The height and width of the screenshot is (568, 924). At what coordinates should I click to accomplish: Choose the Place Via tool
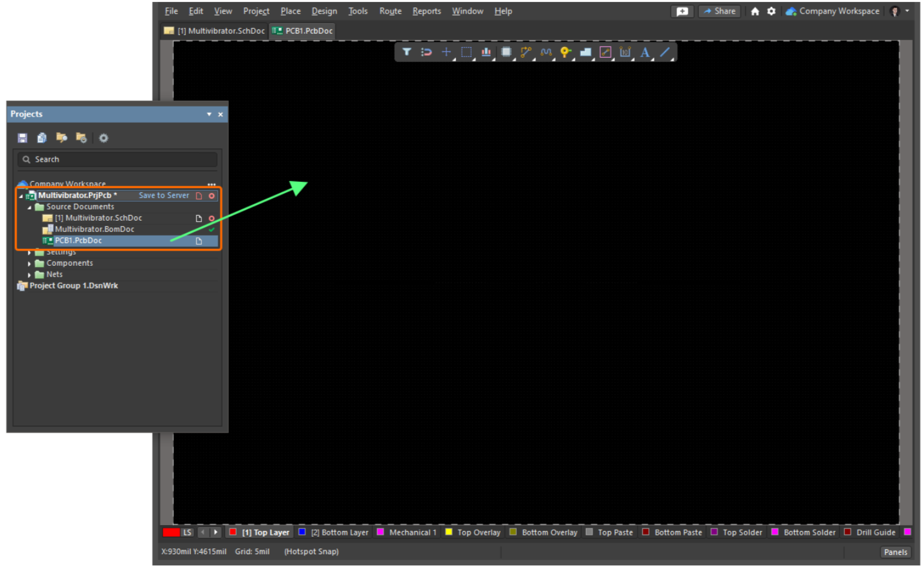(565, 52)
